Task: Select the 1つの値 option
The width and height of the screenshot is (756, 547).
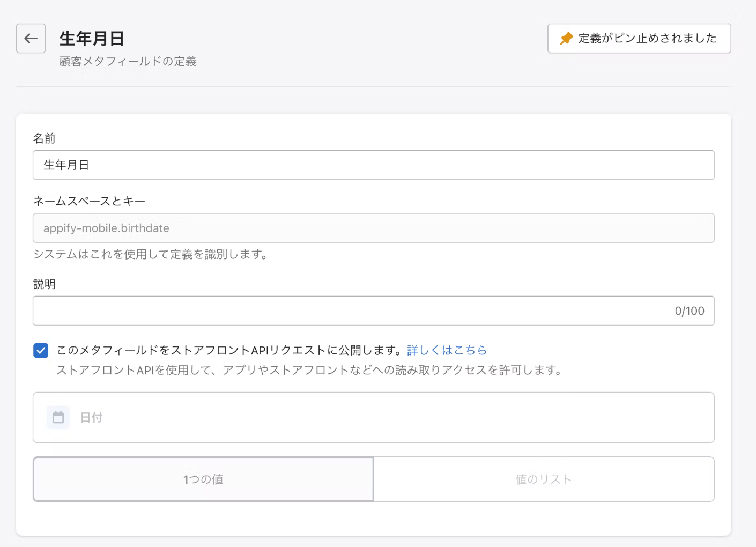Action: point(203,479)
